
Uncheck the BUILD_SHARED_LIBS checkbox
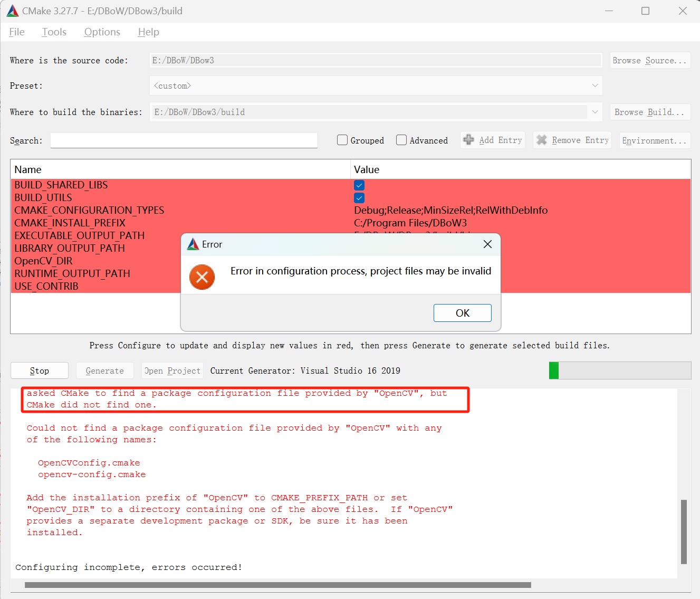pos(359,185)
